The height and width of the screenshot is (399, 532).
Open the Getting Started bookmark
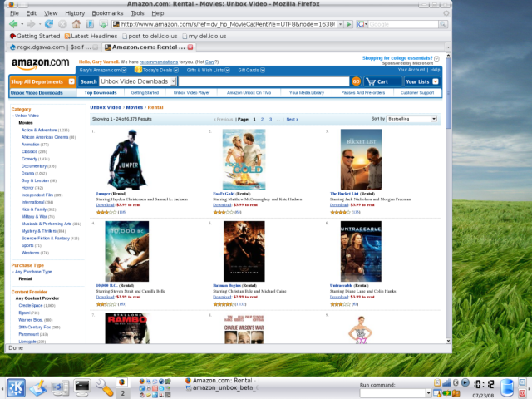click(35, 36)
